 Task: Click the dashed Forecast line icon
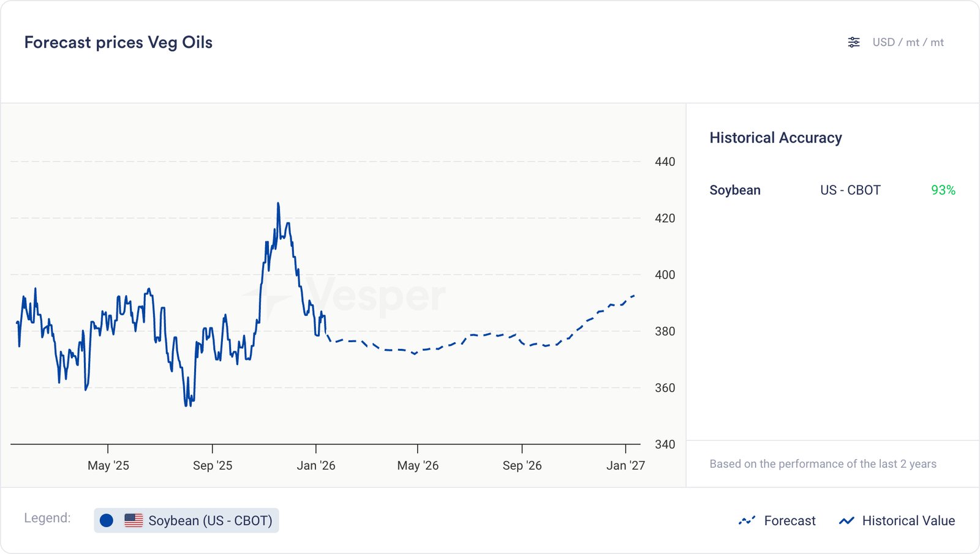click(x=747, y=520)
